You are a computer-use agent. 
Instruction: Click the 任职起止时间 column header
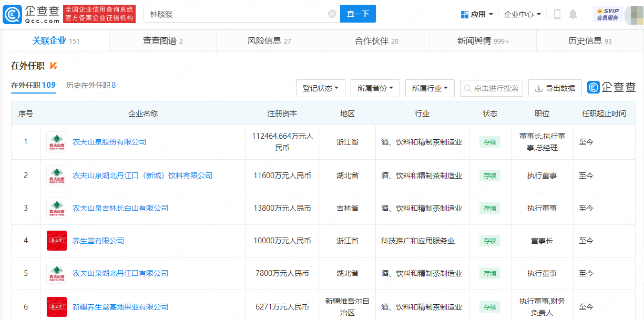coord(604,113)
